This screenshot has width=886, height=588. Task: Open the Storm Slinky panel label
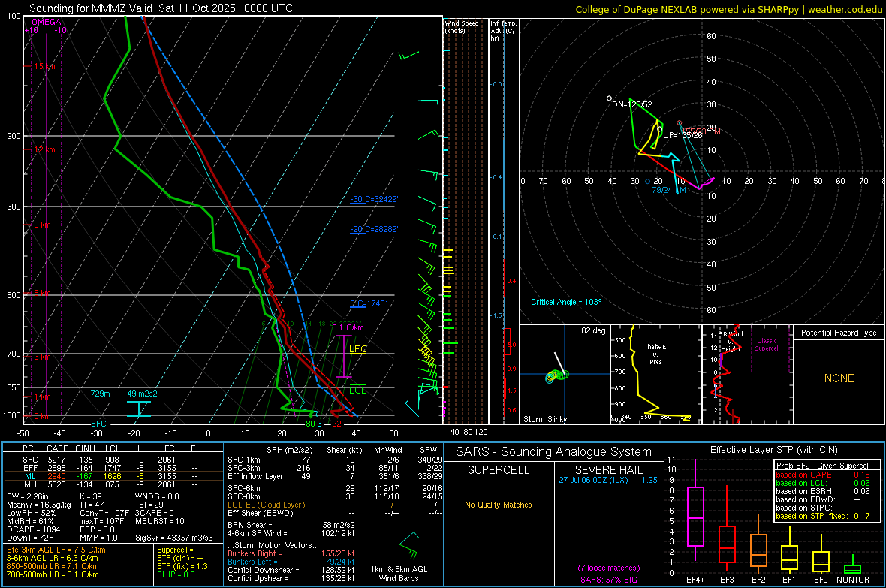click(x=544, y=419)
